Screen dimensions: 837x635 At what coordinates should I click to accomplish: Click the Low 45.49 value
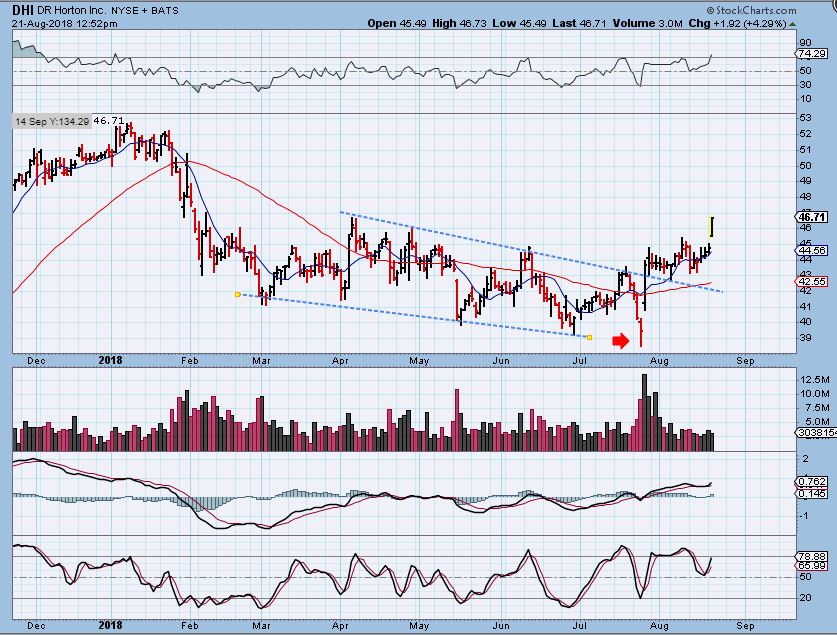coord(519,23)
